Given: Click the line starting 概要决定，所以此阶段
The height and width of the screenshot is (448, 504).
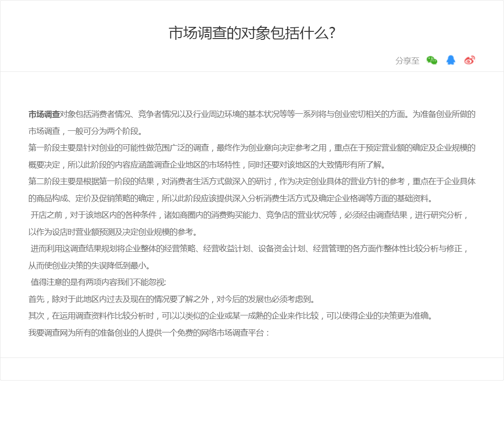Looking at the screenshot, I should pyautogui.click(x=207, y=165).
